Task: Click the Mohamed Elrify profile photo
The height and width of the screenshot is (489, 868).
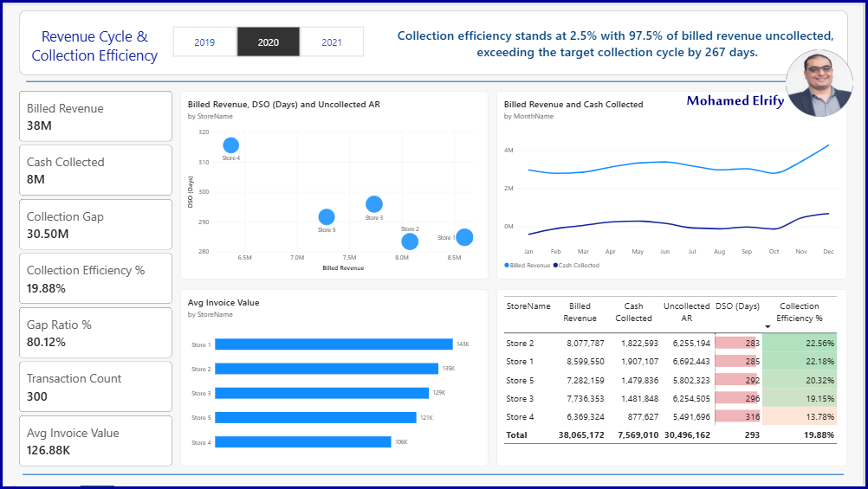Action: 819,84
